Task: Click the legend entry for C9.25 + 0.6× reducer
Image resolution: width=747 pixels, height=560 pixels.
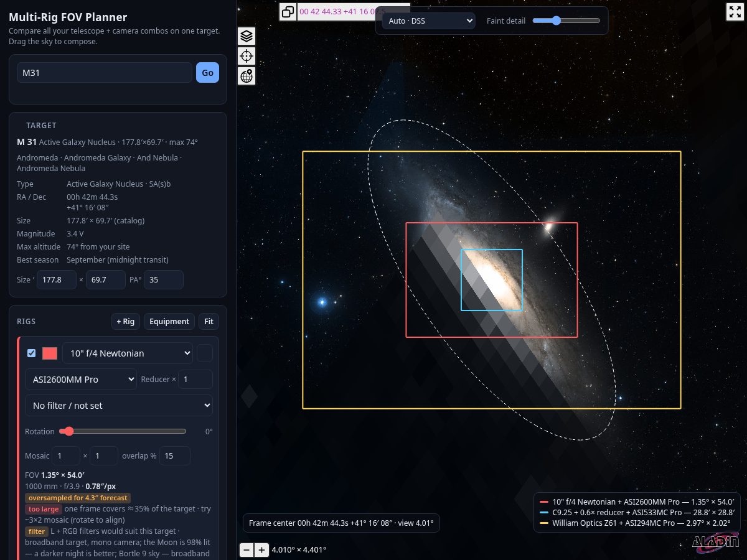Action: point(637,512)
